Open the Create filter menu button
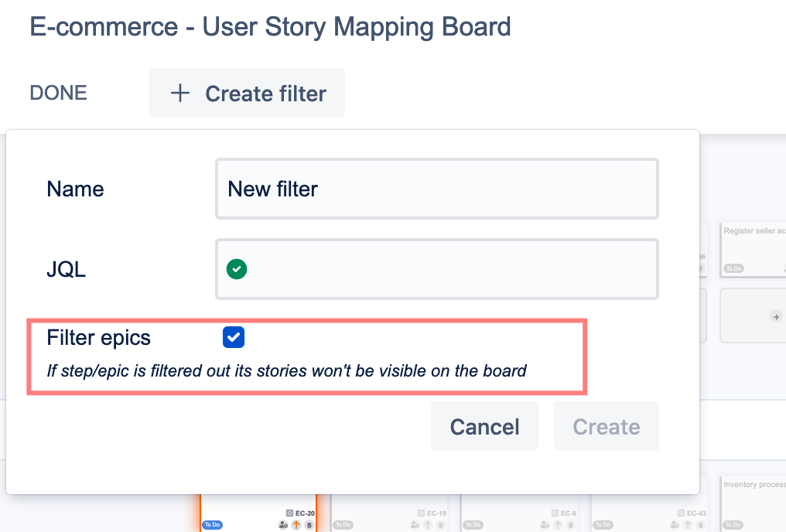This screenshot has width=786, height=532. [247, 94]
